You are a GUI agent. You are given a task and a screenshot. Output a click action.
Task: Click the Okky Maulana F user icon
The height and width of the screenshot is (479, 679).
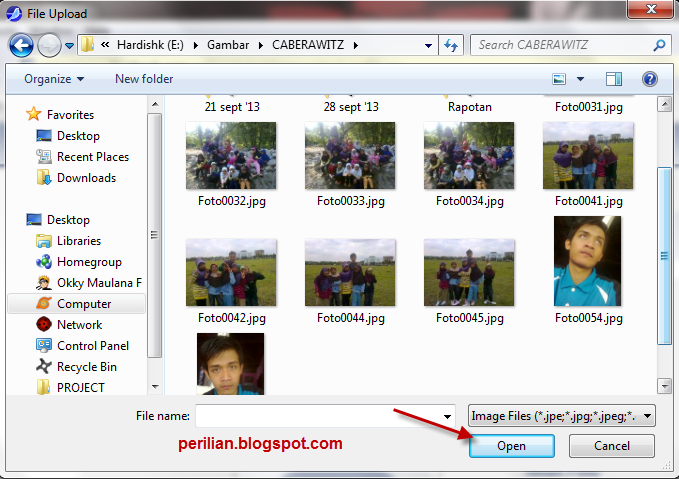pos(44,283)
